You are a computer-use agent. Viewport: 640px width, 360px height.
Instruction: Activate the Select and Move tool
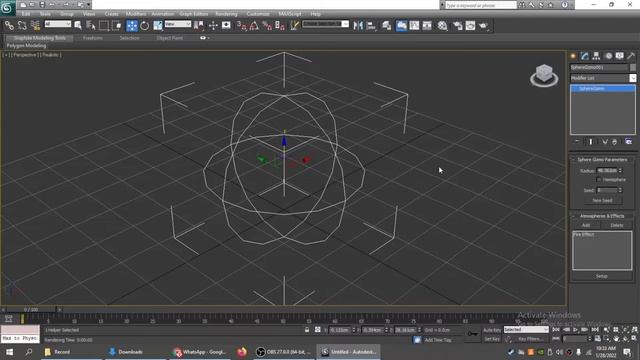pyautogui.click(x=131, y=26)
